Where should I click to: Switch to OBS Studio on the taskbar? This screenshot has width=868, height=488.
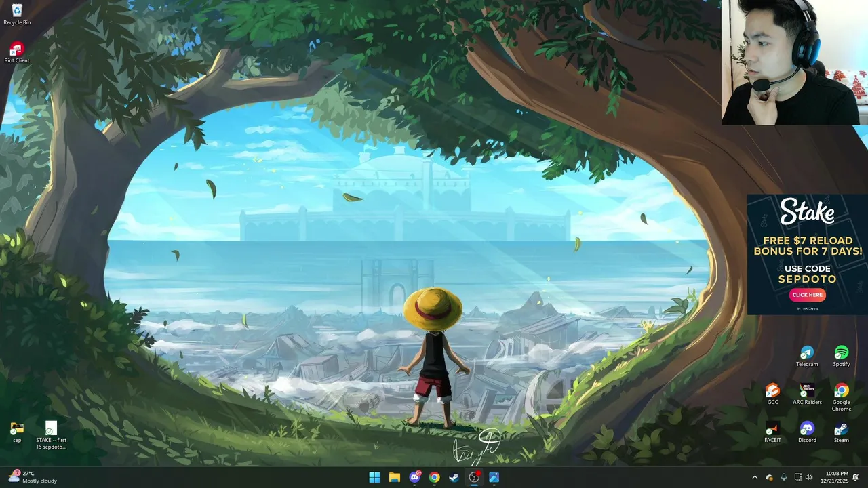click(x=474, y=477)
